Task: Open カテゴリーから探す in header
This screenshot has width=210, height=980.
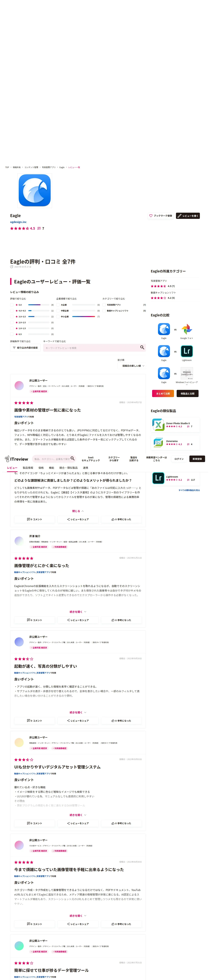Action: tap(114, 459)
